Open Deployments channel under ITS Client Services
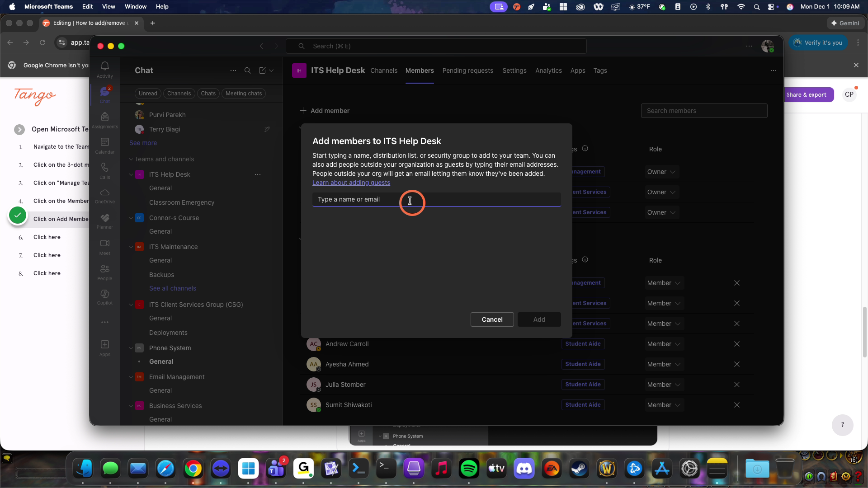The height and width of the screenshot is (488, 868). click(168, 333)
